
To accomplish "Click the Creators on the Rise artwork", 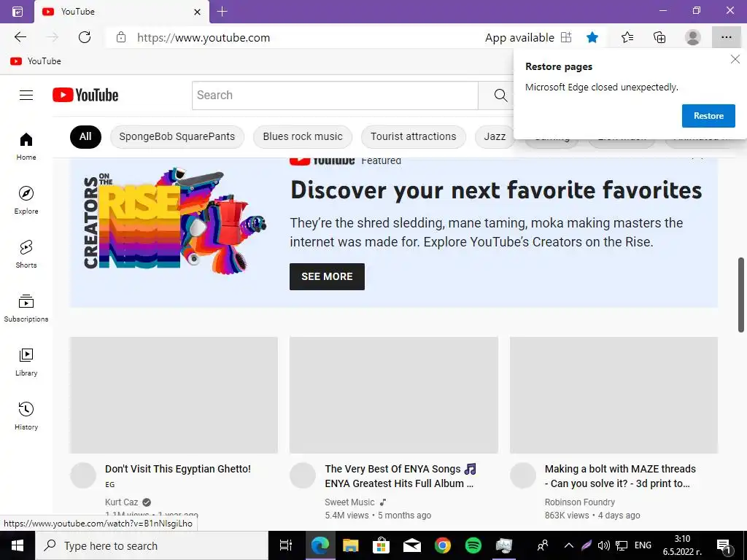I will [175, 222].
